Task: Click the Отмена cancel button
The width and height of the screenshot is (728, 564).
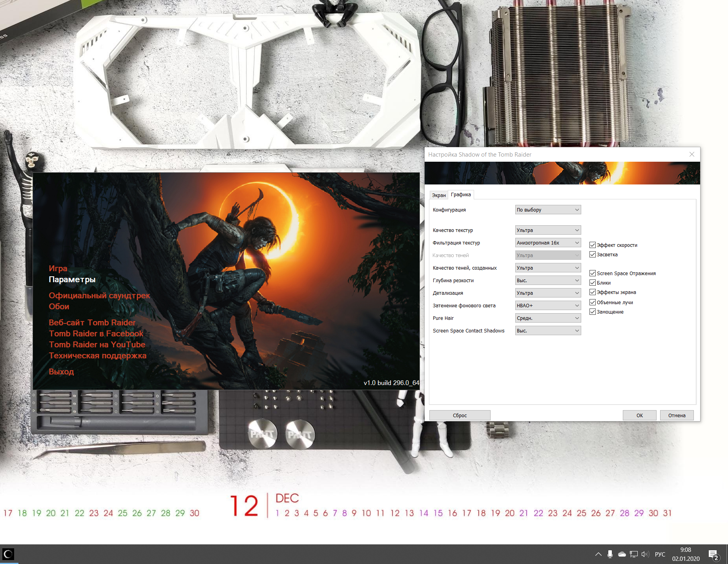Action: (677, 415)
